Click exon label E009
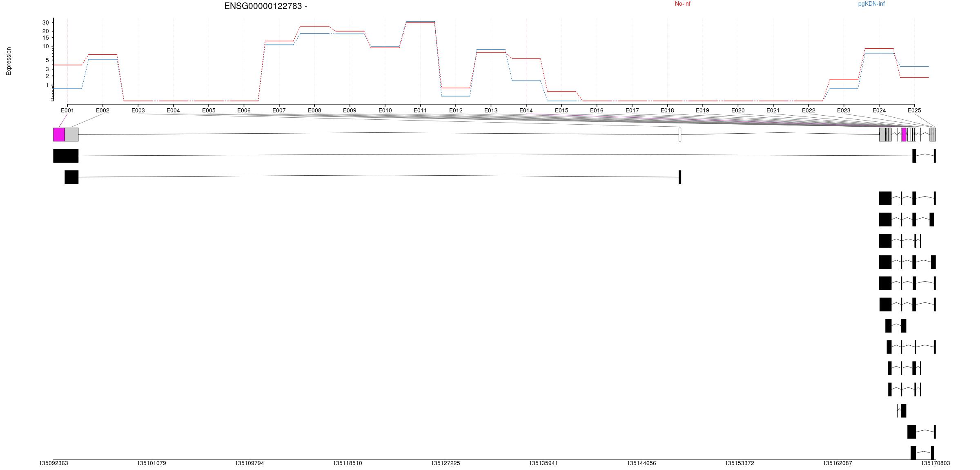The height and width of the screenshot is (470, 980). [x=350, y=110]
